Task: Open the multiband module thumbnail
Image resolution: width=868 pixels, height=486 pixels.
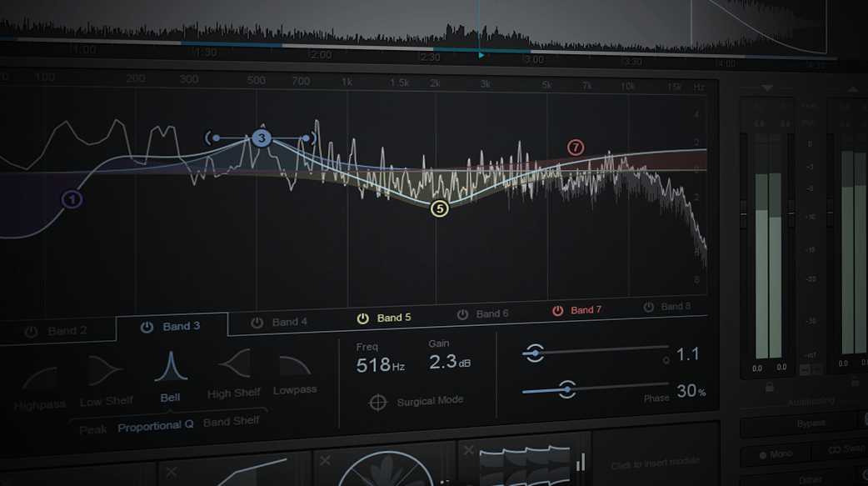Action: coord(524,465)
